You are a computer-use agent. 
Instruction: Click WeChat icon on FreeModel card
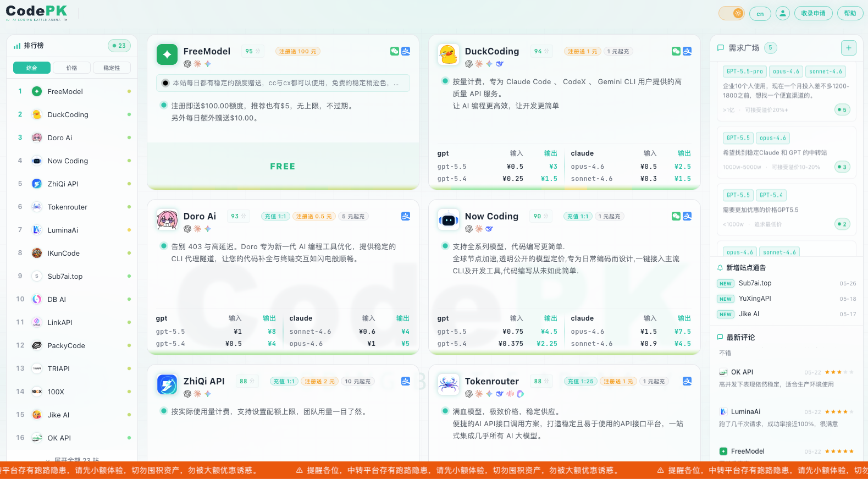click(x=395, y=51)
